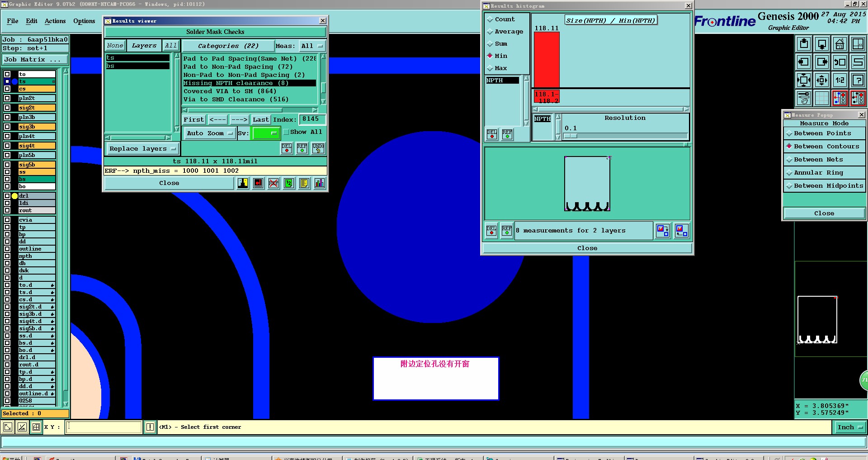Click the blue color dot on ts layer
The image size is (868, 460).
pos(14,82)
